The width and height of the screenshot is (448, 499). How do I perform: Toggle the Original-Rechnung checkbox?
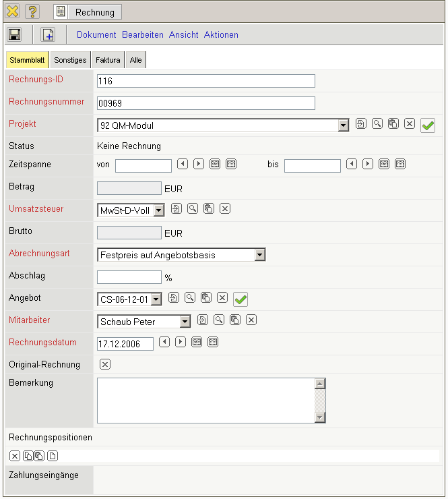[104, 365]
